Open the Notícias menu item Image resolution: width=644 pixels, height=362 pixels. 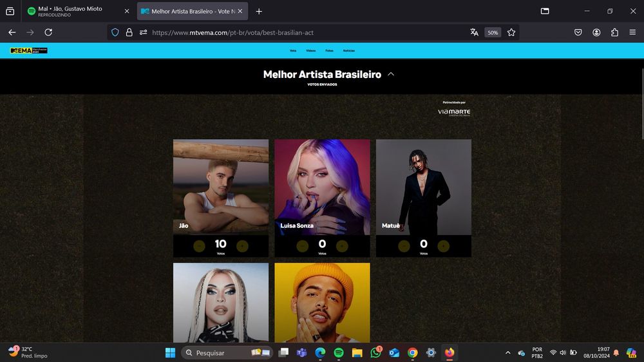[x=348, y=50]
